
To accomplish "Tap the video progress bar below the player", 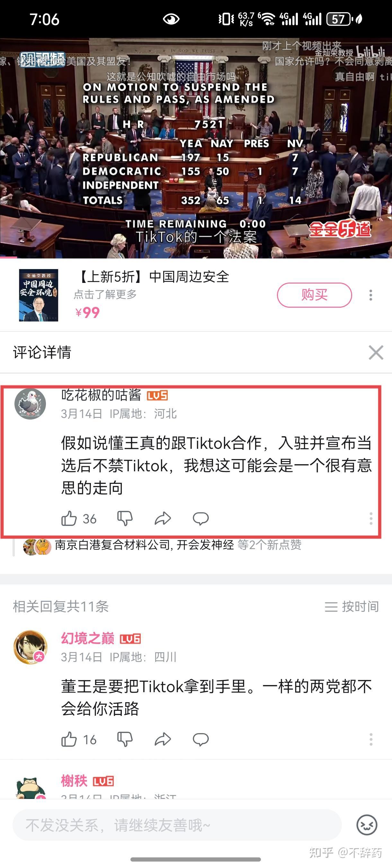I will 196,258.
